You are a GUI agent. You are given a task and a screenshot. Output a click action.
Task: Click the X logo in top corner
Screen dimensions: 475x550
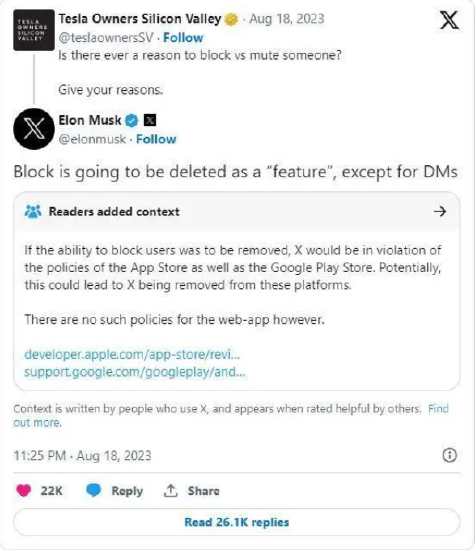tap(449, 20)
